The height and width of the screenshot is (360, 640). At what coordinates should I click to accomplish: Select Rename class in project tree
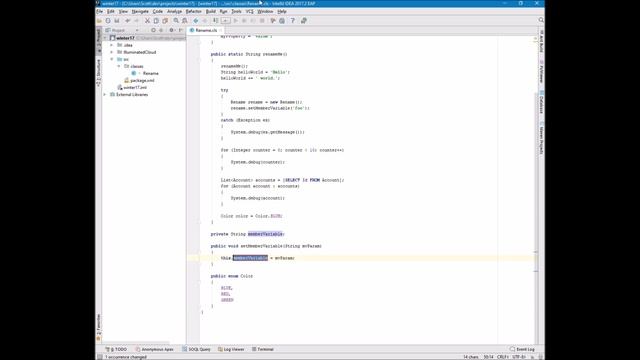[151, 73]
